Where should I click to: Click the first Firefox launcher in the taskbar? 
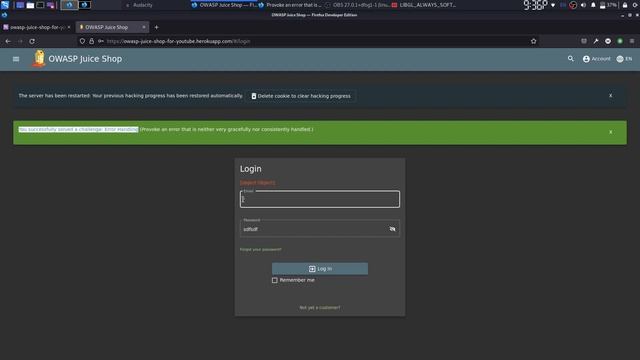click(x=69, y=5)
